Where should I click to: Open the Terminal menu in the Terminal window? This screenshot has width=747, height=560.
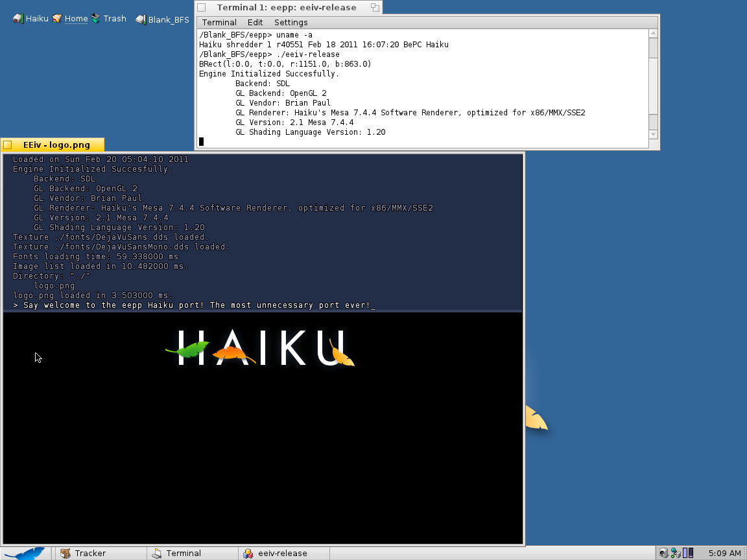click(x=219, y=23)
